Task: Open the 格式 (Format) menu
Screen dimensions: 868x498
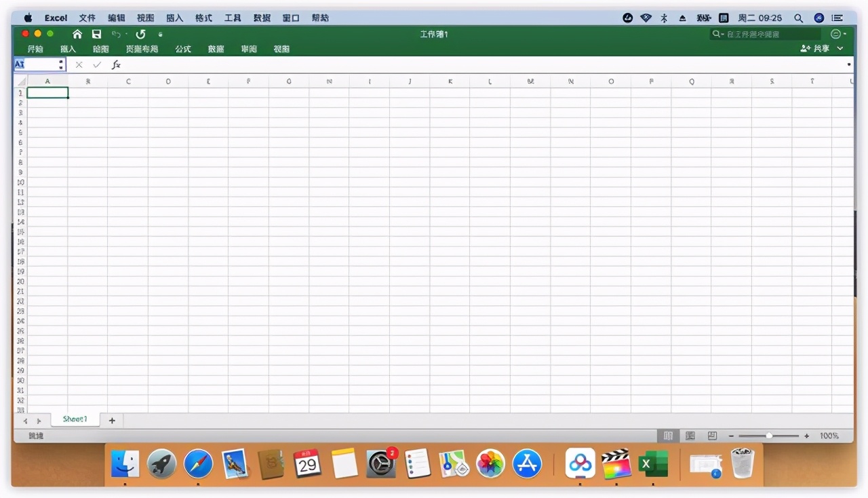Action: [x=203, y=18]
